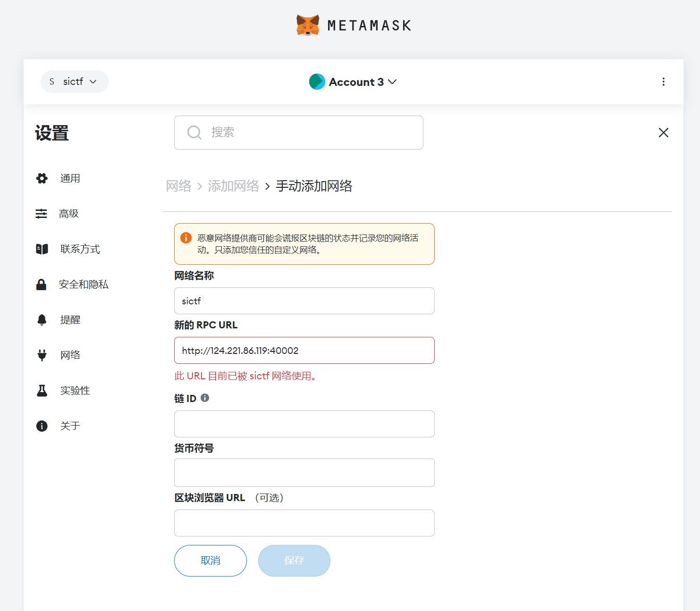Image resolution: width=700 pixels, height=611 pixels.
Task: Click the empty 链 ID input field
Action: [x=304, y=424]
